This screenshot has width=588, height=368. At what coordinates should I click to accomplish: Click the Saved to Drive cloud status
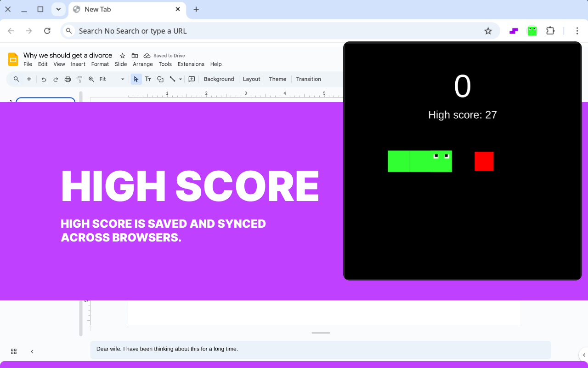click(x=164, y=56)
